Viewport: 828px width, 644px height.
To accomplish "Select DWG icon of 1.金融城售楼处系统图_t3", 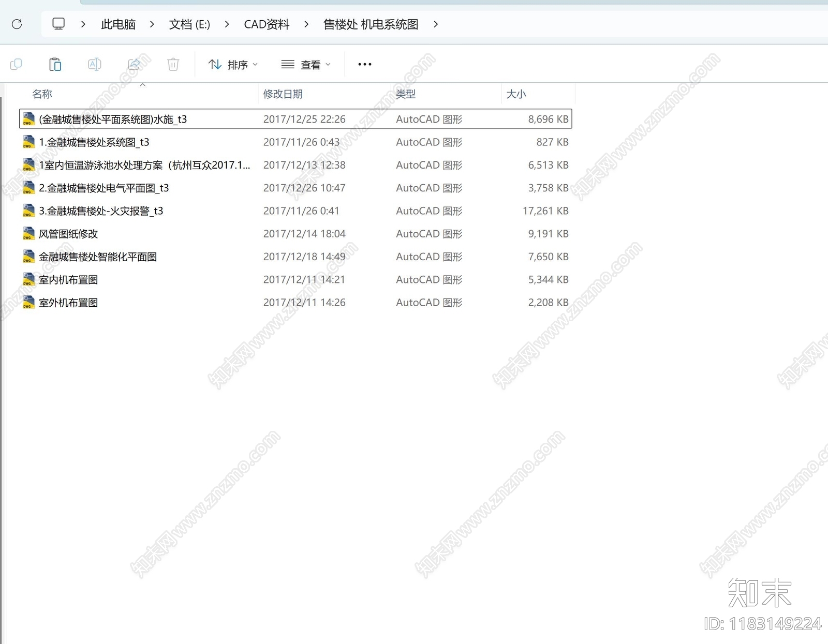I will pyautogui.click(x=28, y=142).
